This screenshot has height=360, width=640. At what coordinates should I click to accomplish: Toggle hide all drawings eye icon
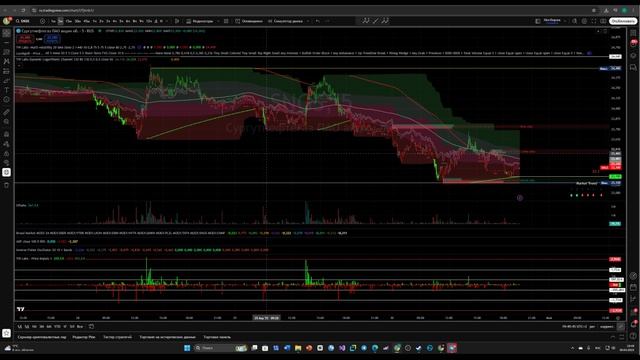pyautogui.click(x=7, y=163)
